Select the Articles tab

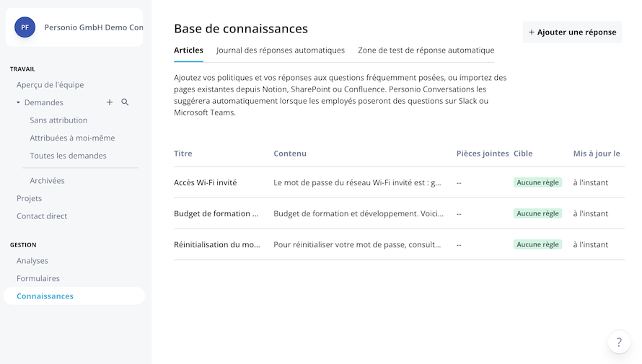(x=188, y=50)
